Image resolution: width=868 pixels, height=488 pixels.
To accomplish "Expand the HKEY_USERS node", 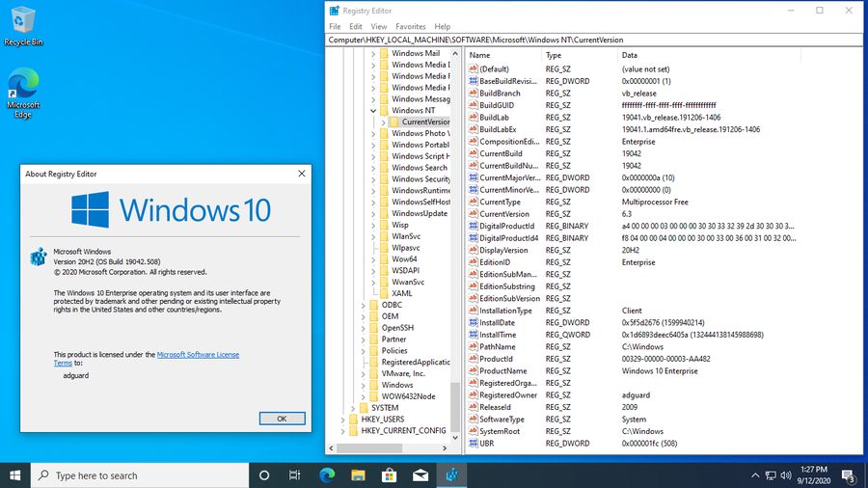I will [x=342, y=420].
